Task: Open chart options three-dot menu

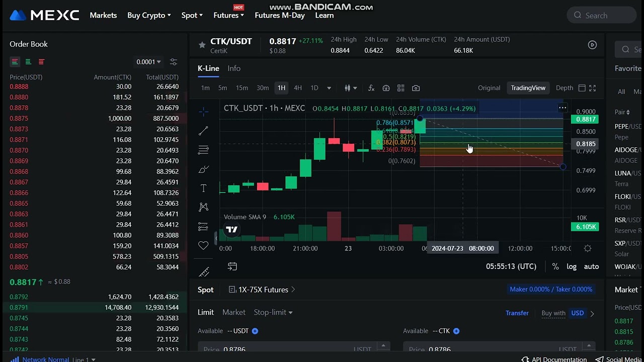Action: click(x=562, y=108)
